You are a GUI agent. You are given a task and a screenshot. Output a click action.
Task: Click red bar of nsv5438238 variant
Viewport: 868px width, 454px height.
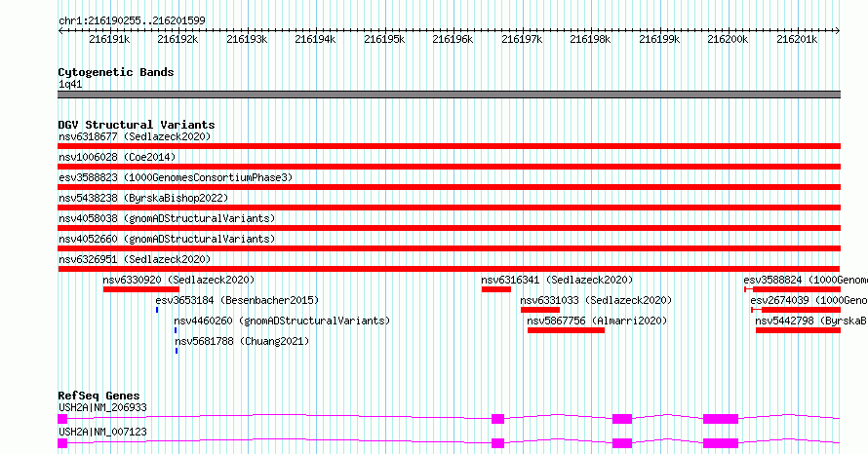click(x=449, y=208)
